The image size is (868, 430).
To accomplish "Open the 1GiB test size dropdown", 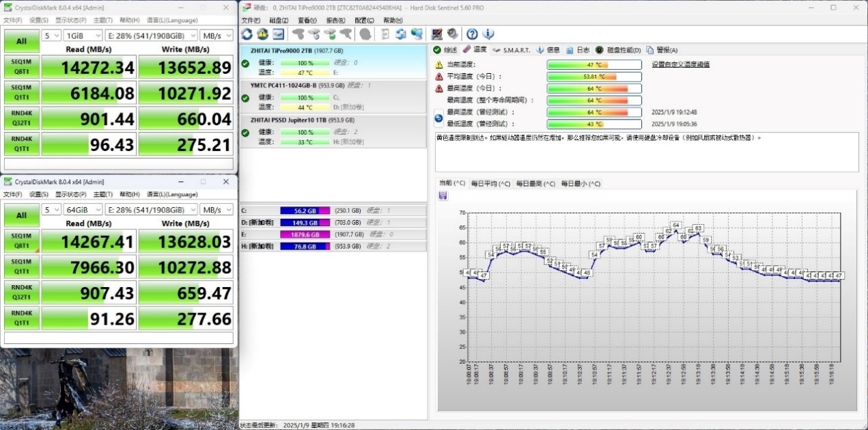I will pyautogui.click(x=83, y=36).
